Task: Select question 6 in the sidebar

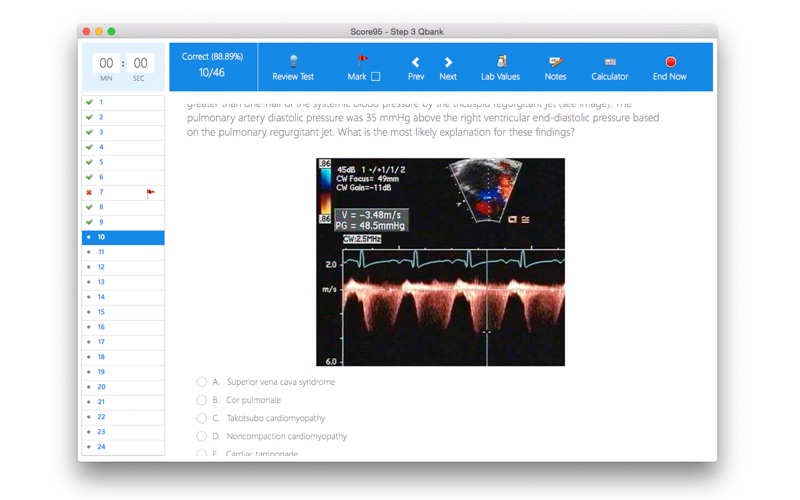Action: pos(123,177)
